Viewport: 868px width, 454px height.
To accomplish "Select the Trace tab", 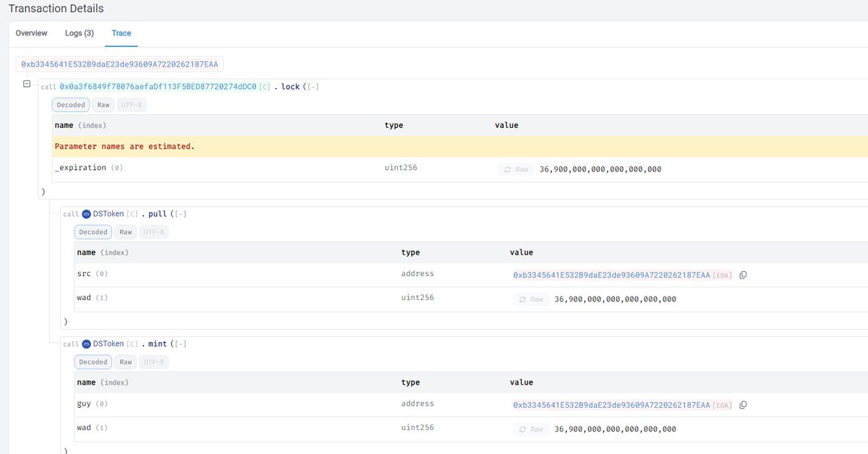I will coord(122,33).
